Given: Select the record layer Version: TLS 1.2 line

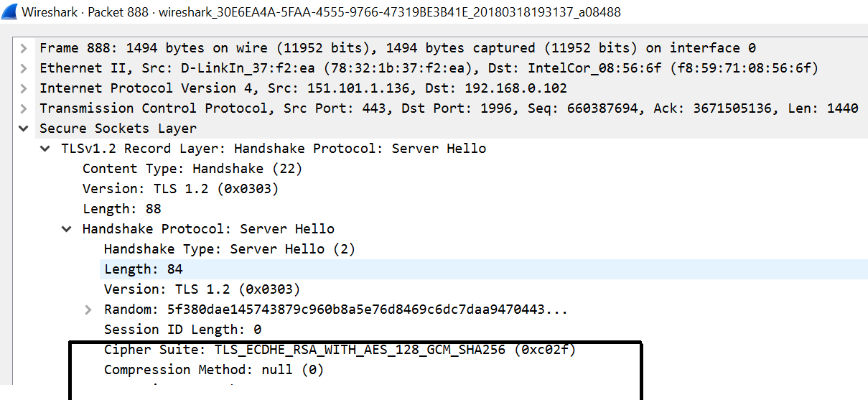Looking at the screenshot, I should coord(180,189).
